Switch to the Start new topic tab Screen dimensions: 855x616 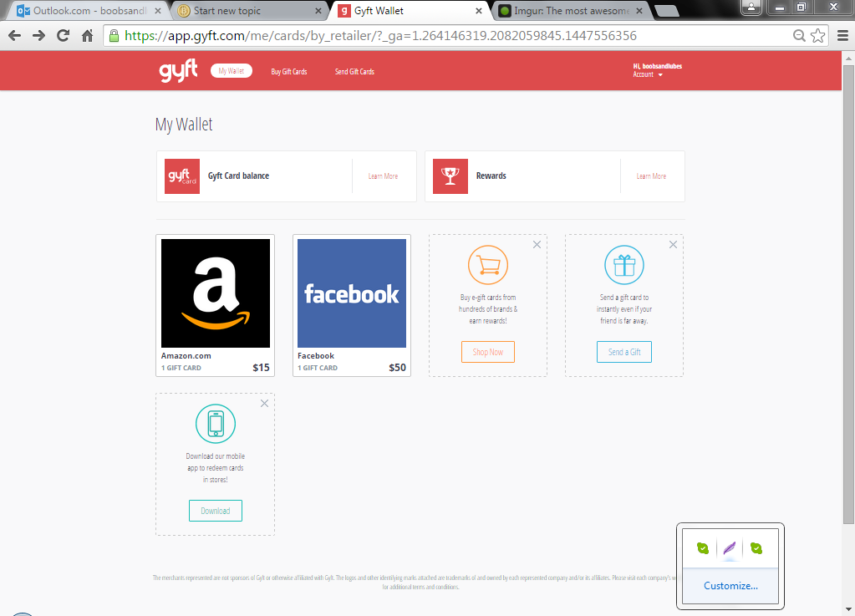tap(248, 11)
